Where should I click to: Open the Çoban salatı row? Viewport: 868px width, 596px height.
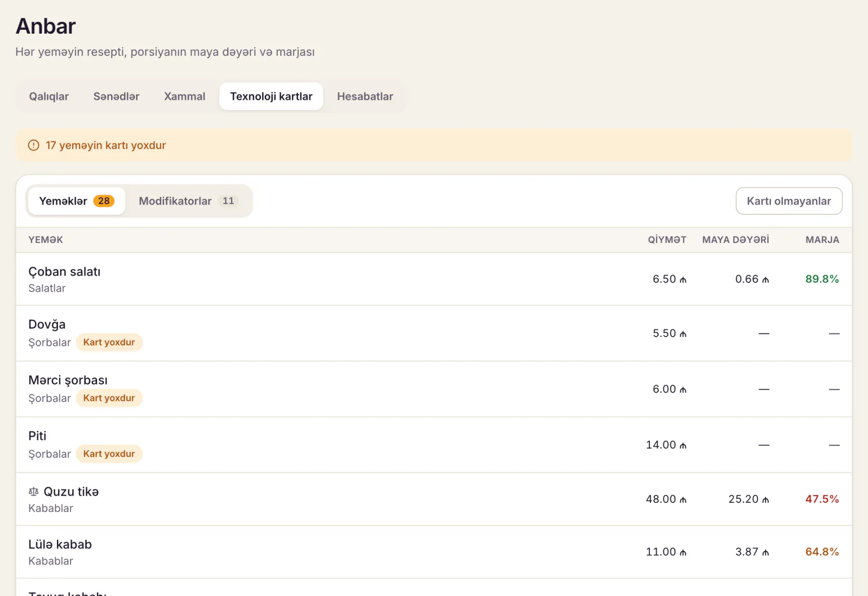coord(434,279)
